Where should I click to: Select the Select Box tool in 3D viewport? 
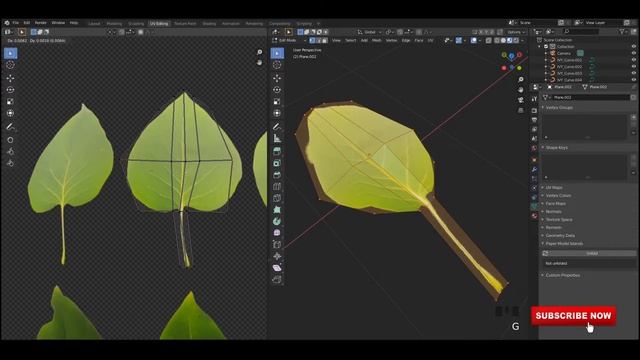(x=277, y=53)
